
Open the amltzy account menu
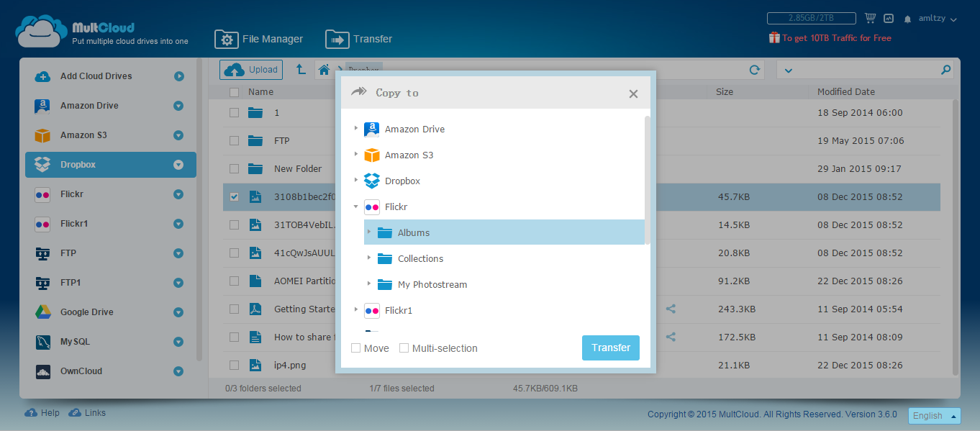[938, 19]
